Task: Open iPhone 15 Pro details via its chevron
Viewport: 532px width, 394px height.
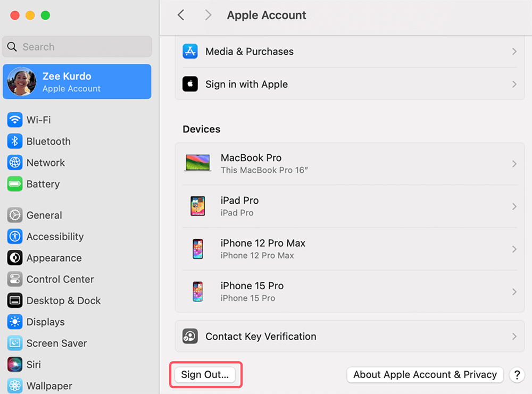Action: tap(514, 291)
